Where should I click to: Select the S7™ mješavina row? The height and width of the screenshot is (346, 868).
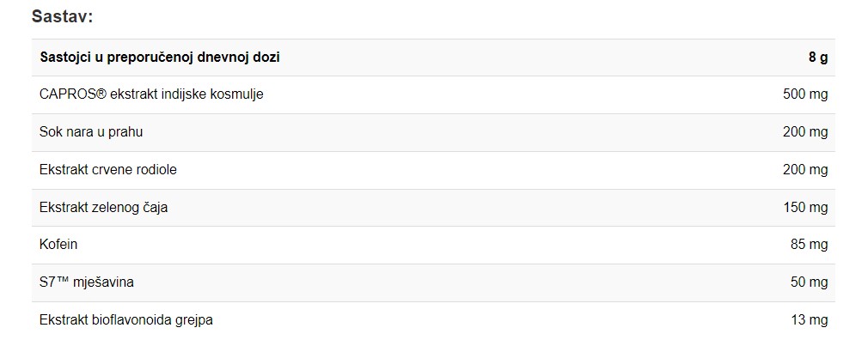tap(433, 282)
